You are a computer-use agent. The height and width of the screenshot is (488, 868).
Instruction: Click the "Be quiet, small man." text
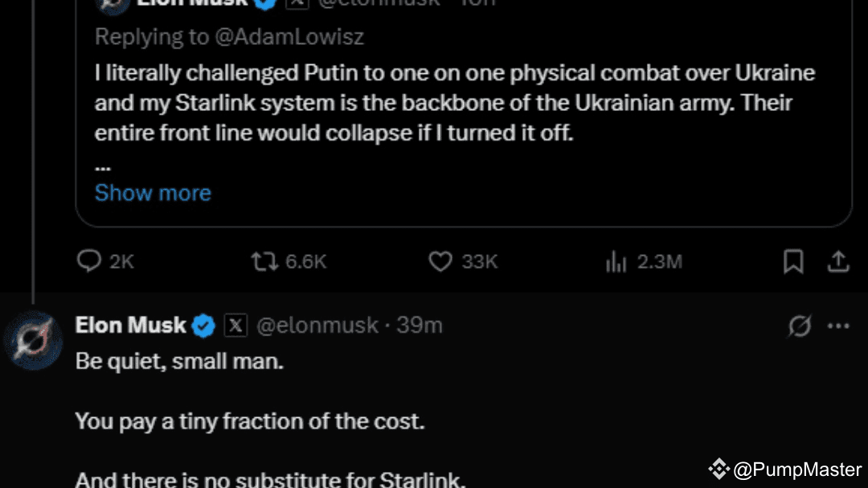point(179,362)
